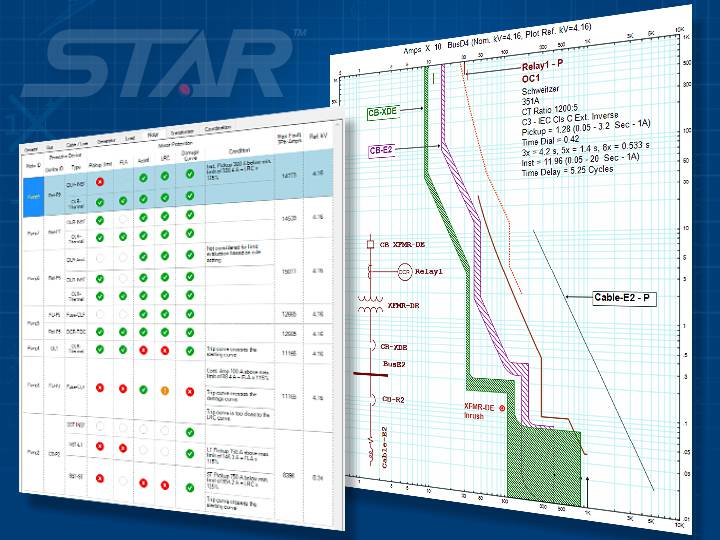Click the red failed Pickup icon in first row

pyautogui.click(x=100, y=182)
